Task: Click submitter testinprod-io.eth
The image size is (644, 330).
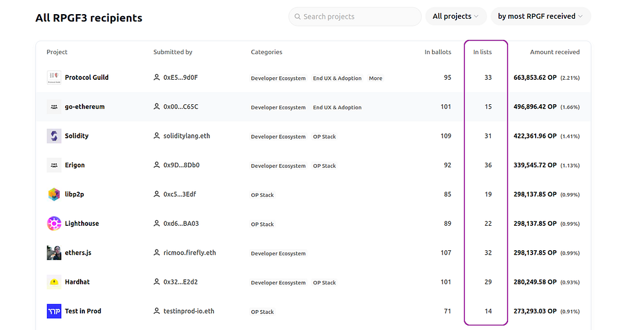Action: (x=189, y=311)
